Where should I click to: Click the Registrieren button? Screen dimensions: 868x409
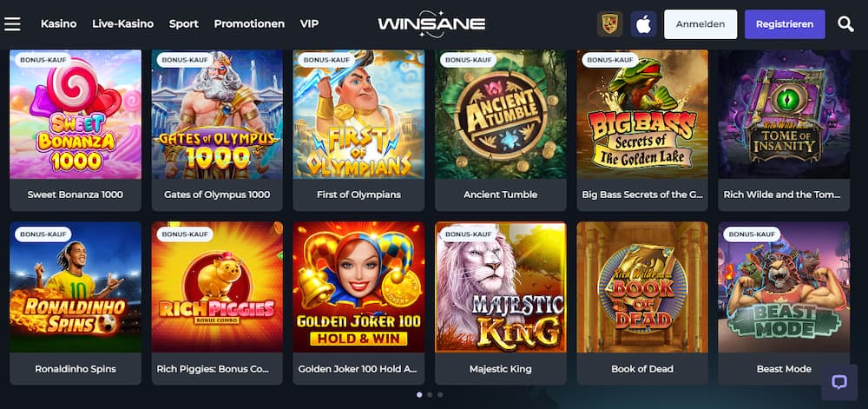pos(785,24)
